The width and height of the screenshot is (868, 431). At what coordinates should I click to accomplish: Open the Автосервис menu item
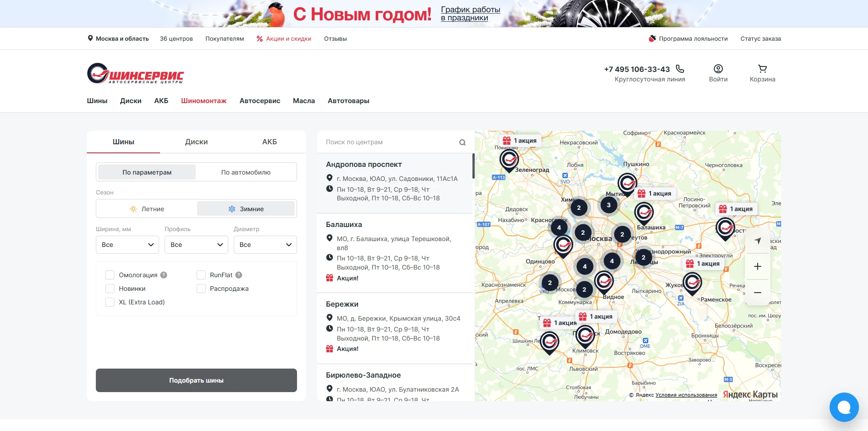point(259,101)
